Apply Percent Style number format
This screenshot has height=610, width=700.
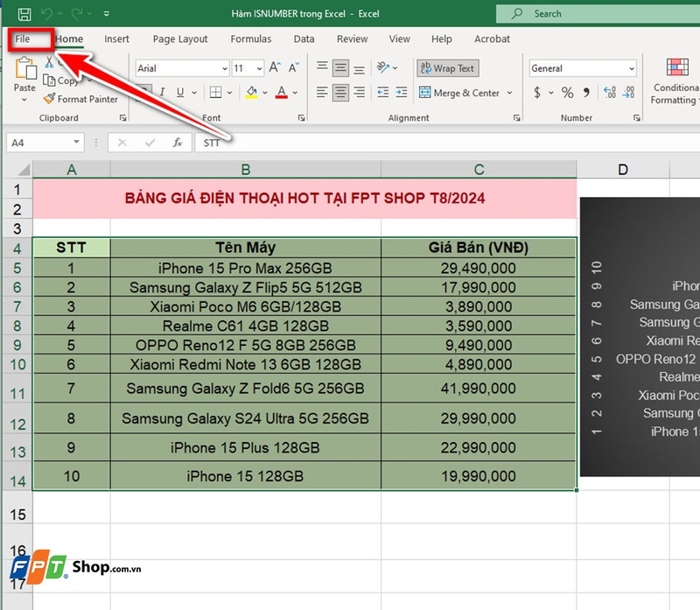[568, 92]
